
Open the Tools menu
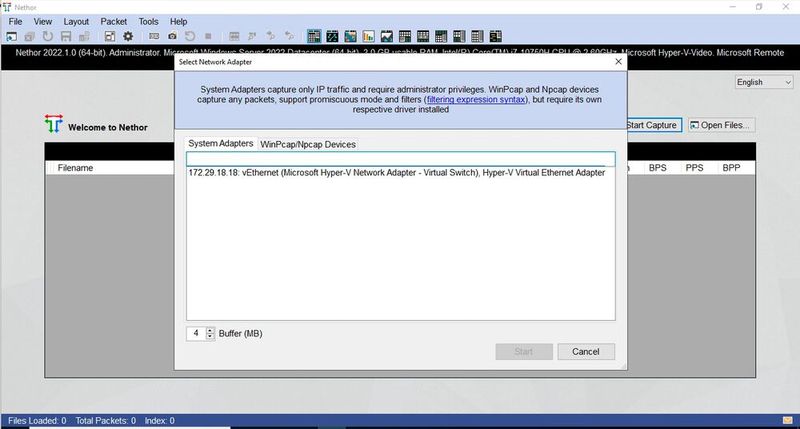pos(148,21)
